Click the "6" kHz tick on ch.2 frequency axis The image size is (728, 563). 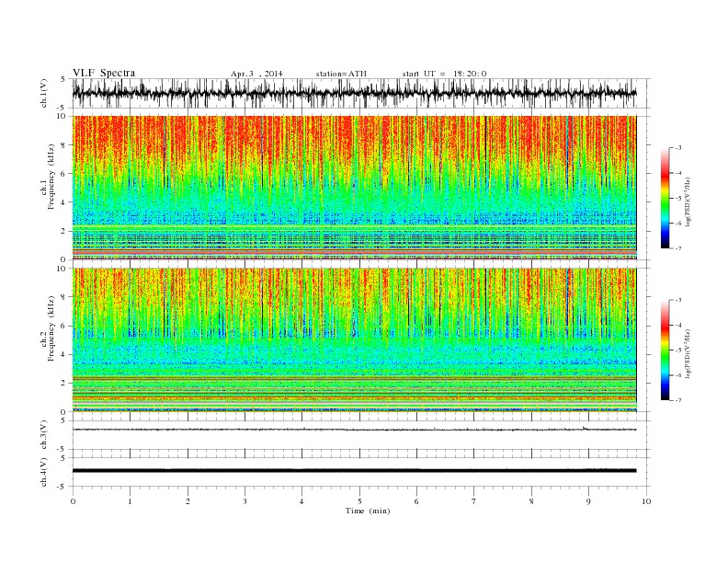point(64,326)
